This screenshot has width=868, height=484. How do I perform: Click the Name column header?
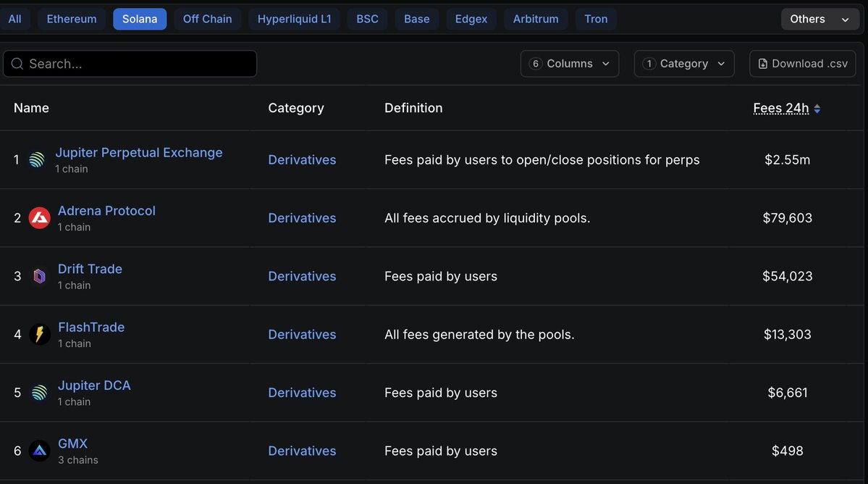(32, 108)
